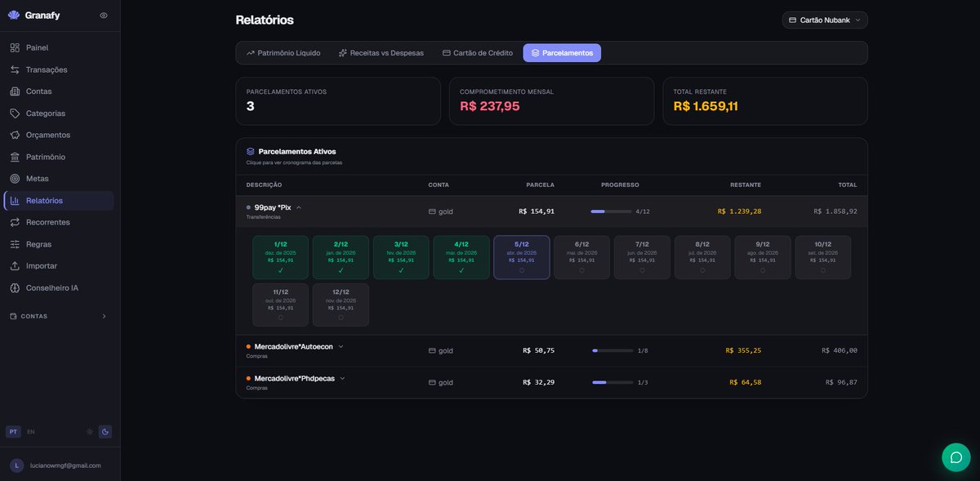Click the Mercadolivre*Phdpecas progress bar
This screenshot has width=980, height=481.
(x=612, y=382)
